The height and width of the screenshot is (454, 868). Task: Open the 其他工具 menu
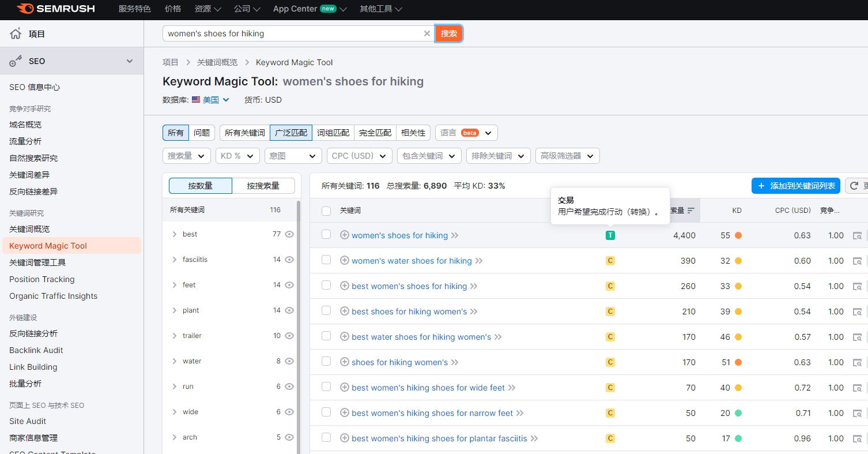point(381,9)
